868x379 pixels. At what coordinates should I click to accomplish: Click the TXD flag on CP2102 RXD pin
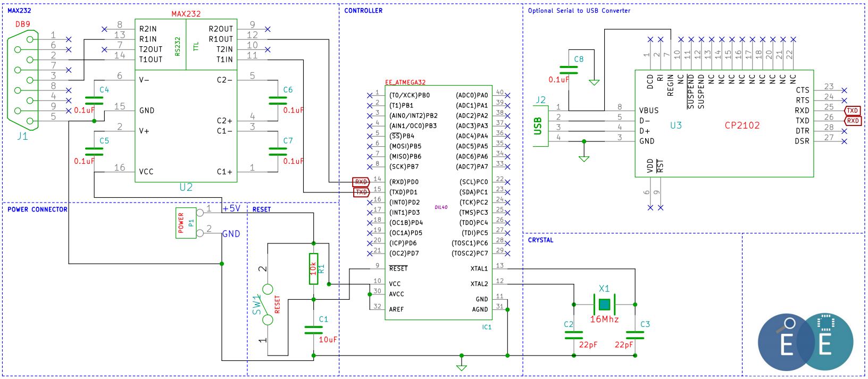point(853,111)
